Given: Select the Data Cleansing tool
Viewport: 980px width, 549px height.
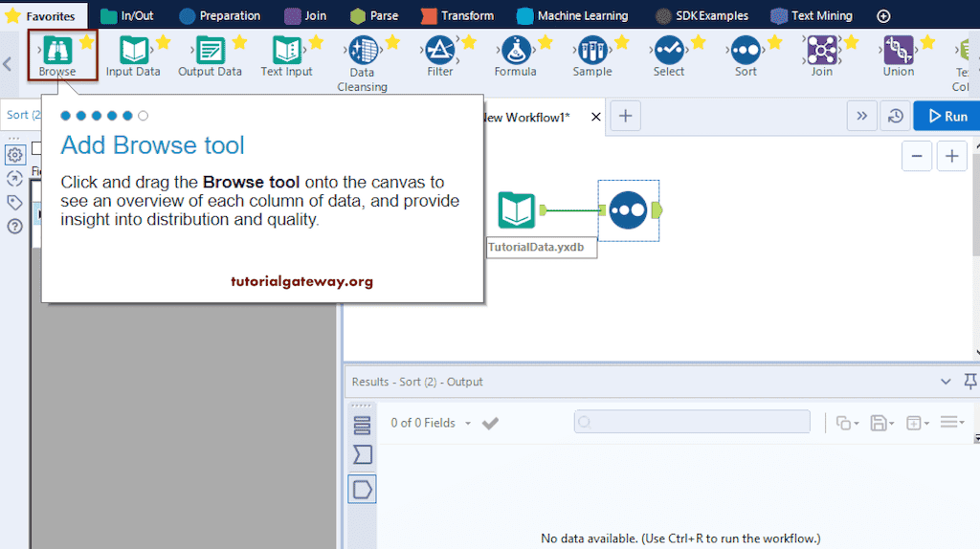Looking at the screenshot, I should 363,62.
